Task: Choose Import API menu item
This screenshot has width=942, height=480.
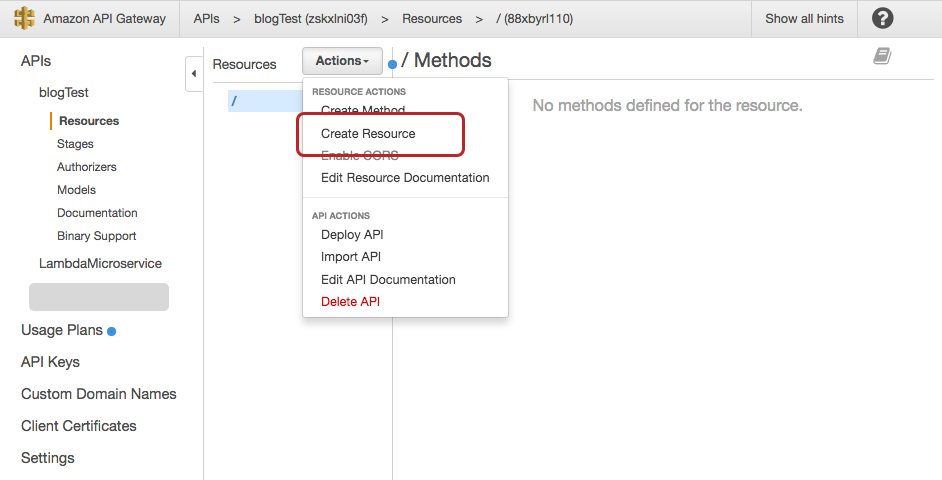Action: (x=351, y=257)
